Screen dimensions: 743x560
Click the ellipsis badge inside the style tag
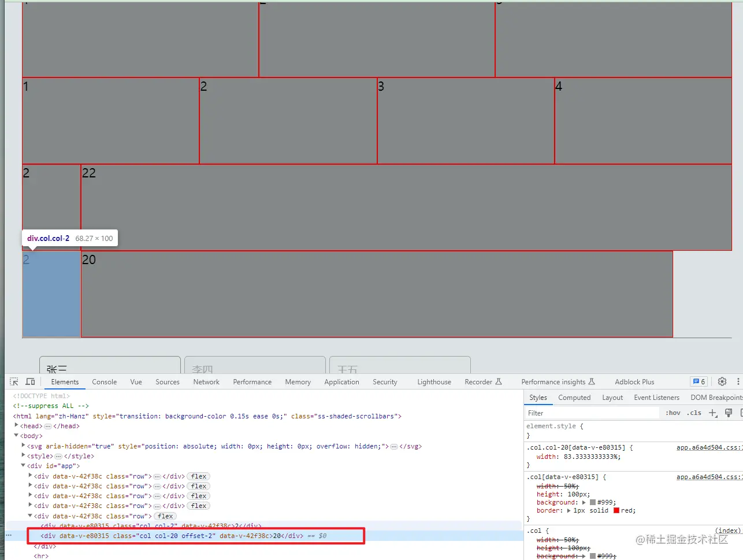58,456
